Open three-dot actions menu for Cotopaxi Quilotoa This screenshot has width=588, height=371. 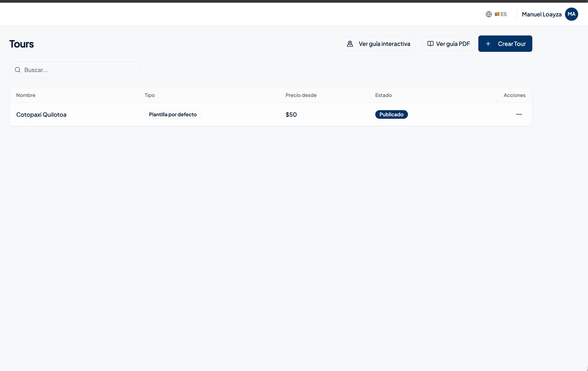tap(519, 114)
